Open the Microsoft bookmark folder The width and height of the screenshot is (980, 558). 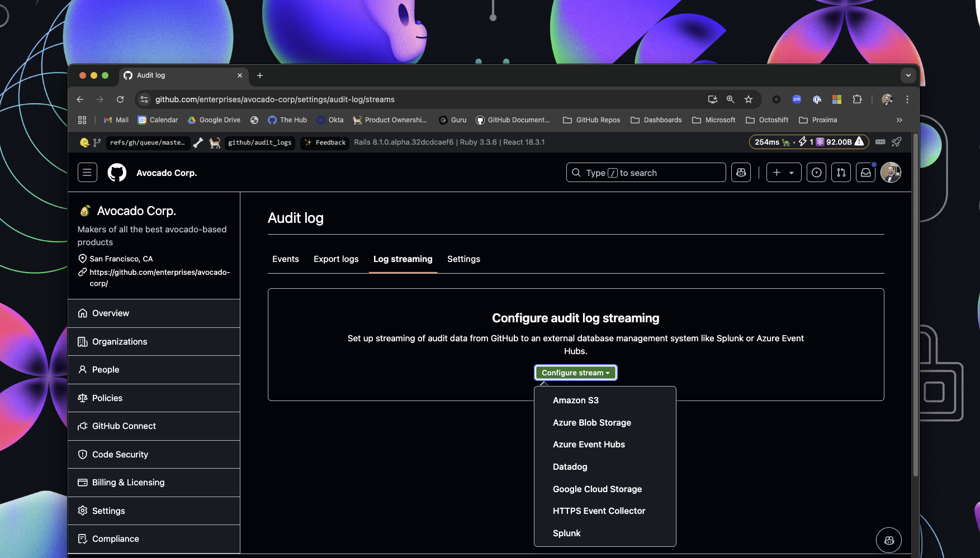(714, 120)
